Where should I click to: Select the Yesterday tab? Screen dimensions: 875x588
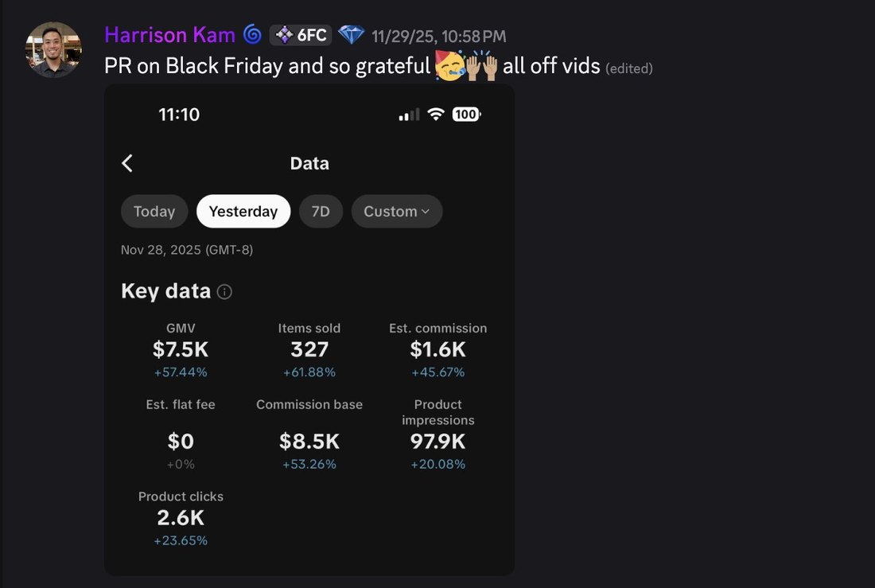pos(243,211)
